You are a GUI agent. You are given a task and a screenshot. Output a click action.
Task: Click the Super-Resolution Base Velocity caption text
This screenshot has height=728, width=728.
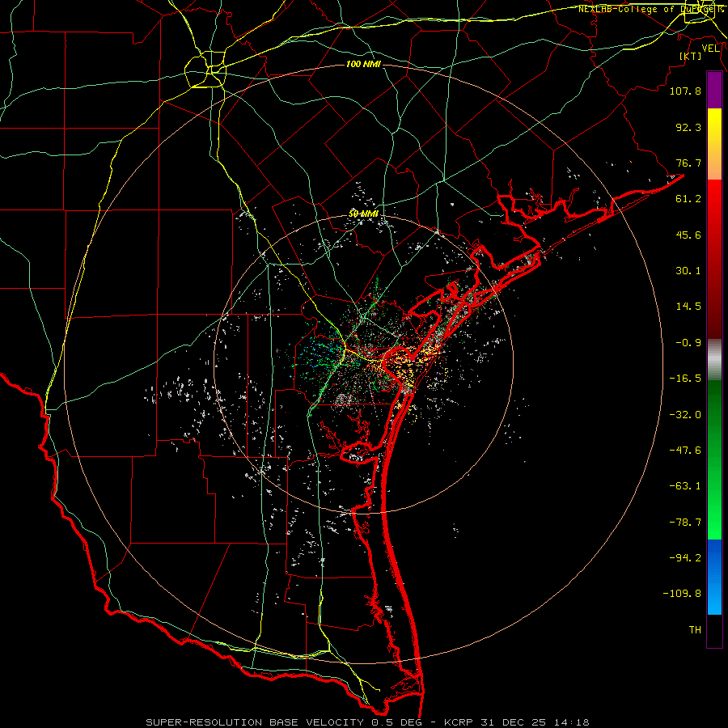[x=368, y=722]
